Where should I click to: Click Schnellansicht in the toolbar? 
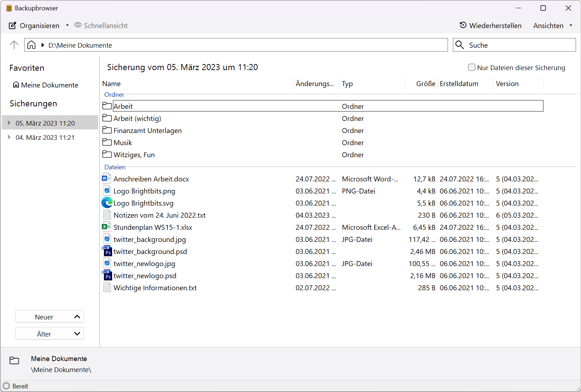tap(101, 26)
